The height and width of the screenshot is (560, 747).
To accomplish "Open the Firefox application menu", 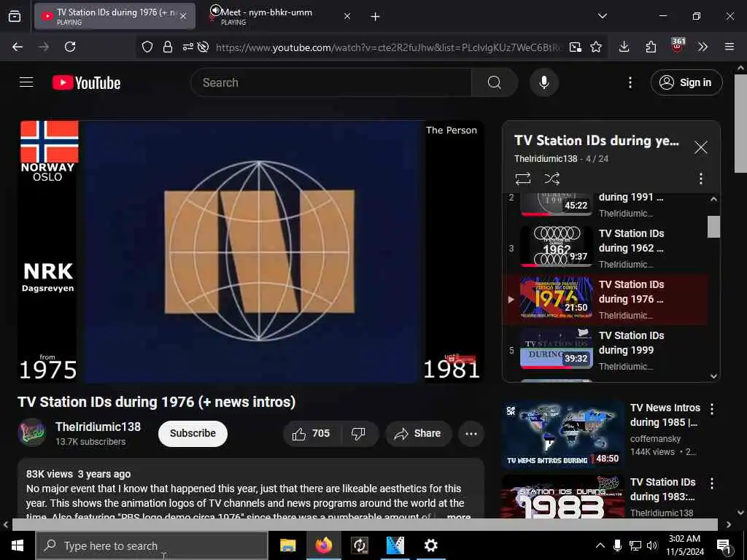I will (729, 47).
